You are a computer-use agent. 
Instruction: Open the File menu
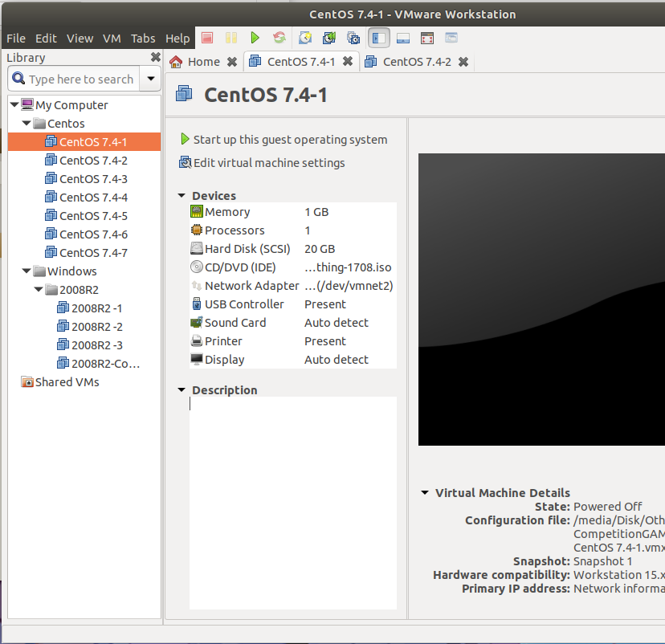(x=16, y=39)
